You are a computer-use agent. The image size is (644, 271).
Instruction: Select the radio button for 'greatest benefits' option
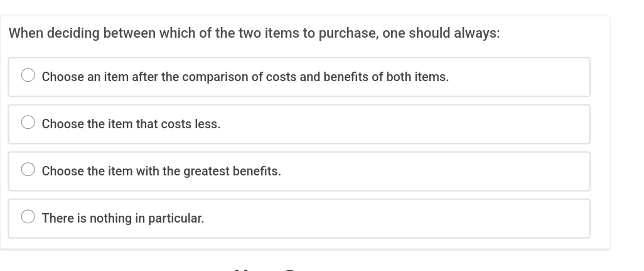(28, 170)
